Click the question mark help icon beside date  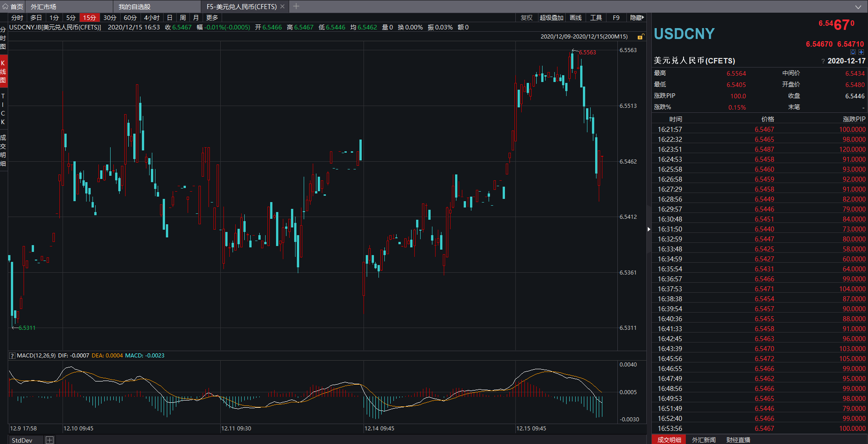823,61
